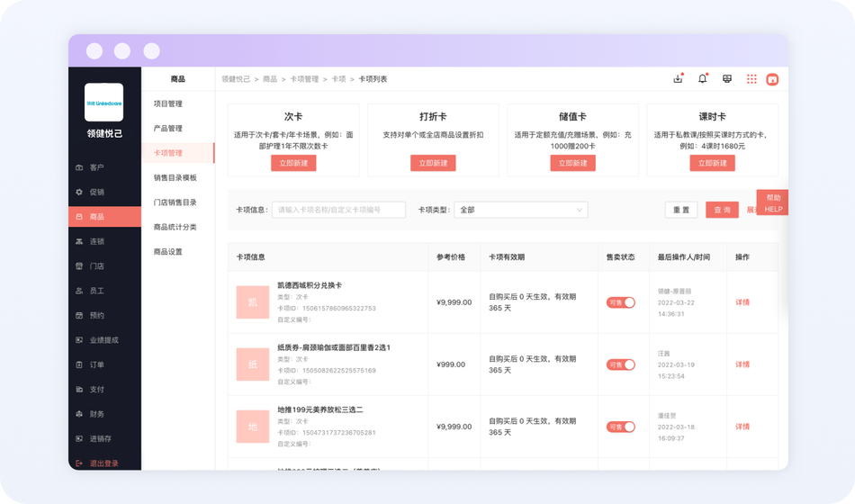Click 卡项管理 breadcrumb link
Screen dimensions: 855x504
304,79
